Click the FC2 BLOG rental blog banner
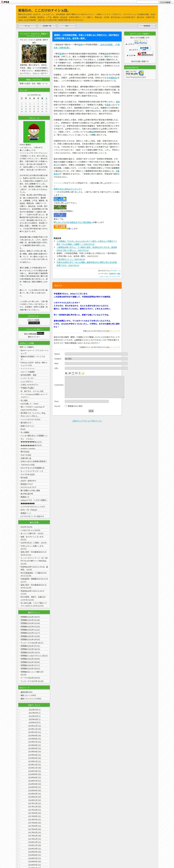The height and width of the screenshot is (868, 174). point(134,73)
